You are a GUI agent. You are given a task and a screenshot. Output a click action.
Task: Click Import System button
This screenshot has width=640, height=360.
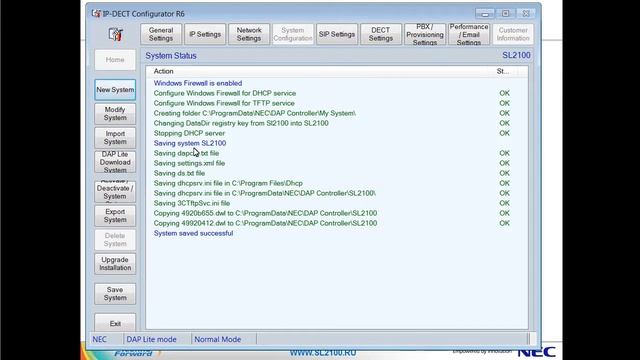115,138
